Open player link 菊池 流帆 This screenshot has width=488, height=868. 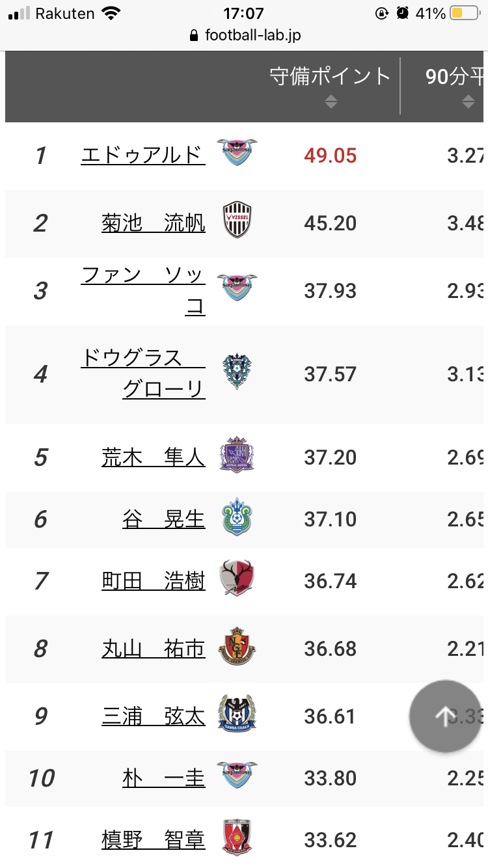(x=154, y=223)
